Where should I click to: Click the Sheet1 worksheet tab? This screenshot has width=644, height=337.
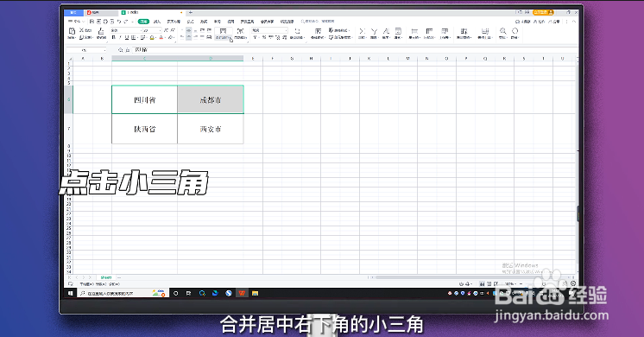[x=106, y=277]
